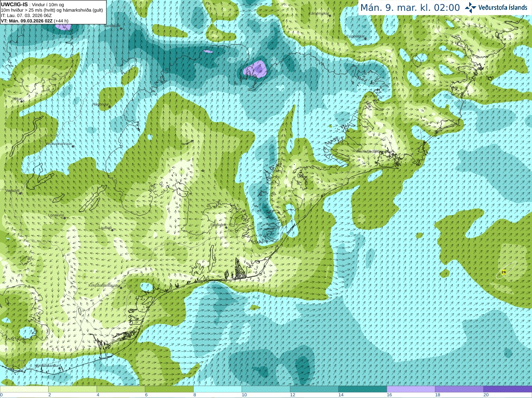The height and width of the screenshot is (398, 532).
Task: Click the Kirkjubæjarklaustur place name label
Action: [104, 285]
